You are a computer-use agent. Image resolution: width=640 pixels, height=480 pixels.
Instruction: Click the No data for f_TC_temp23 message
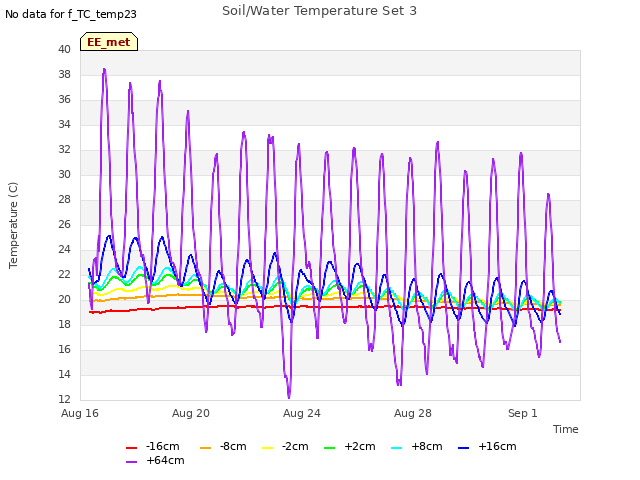pos(71,14)
